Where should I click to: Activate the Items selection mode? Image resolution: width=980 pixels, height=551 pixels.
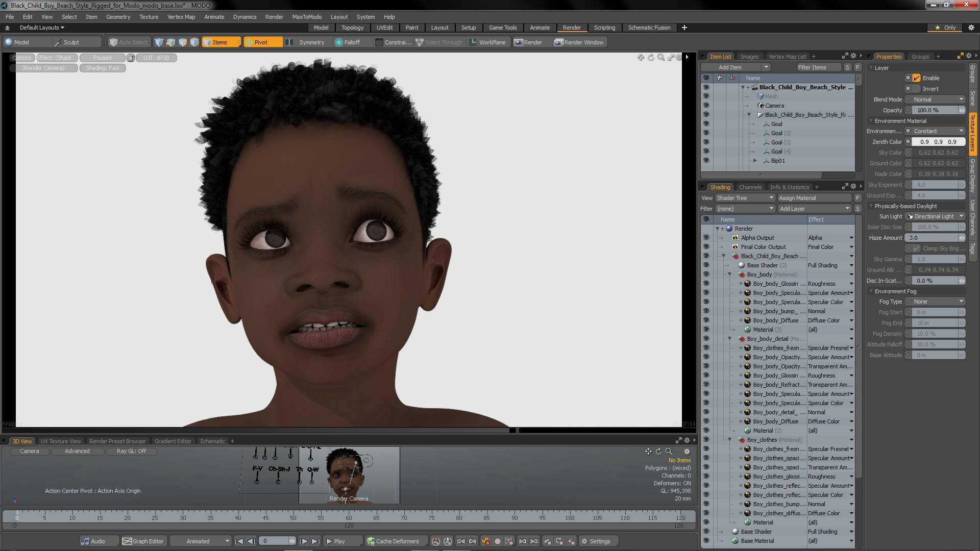point(220,42)
